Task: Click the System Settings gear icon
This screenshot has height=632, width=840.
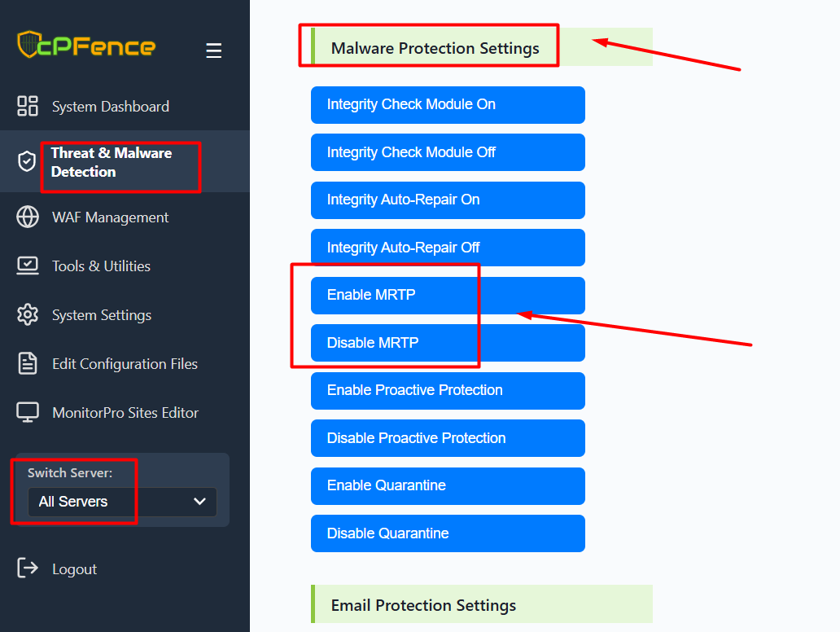Action: (x=28, y=314)
